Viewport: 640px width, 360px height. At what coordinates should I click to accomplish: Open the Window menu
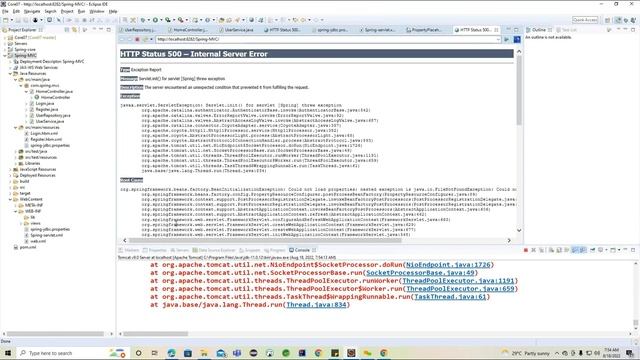coord(97,11)
